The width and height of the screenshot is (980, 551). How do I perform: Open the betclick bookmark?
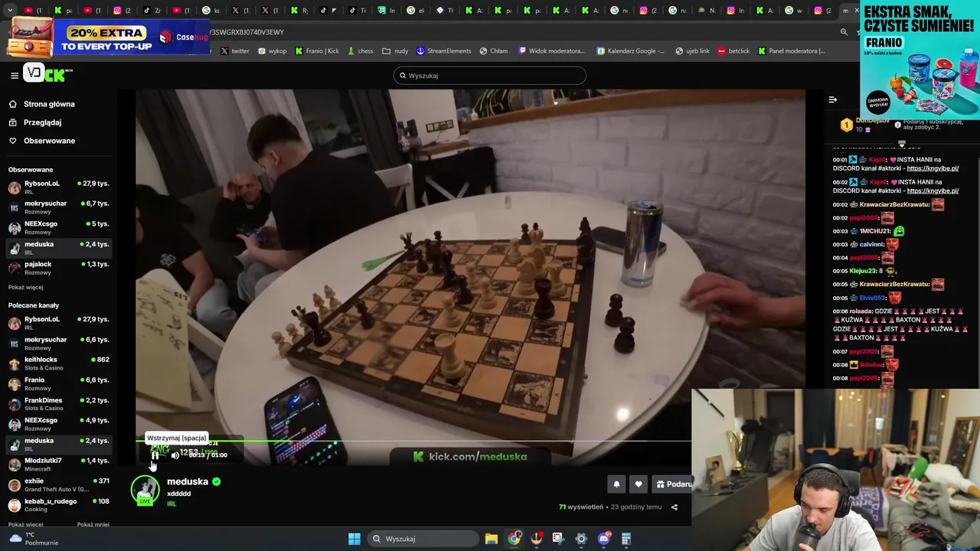(733, 51)
